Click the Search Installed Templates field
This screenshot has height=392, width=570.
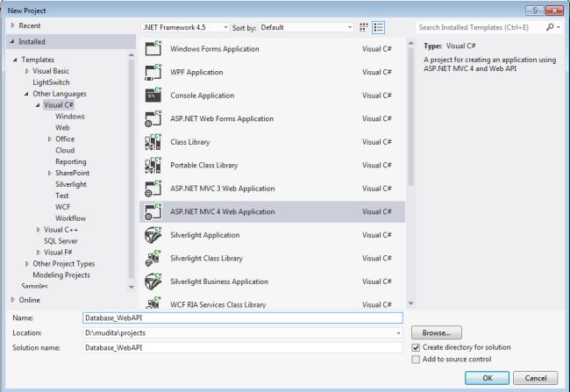(480, 27)
